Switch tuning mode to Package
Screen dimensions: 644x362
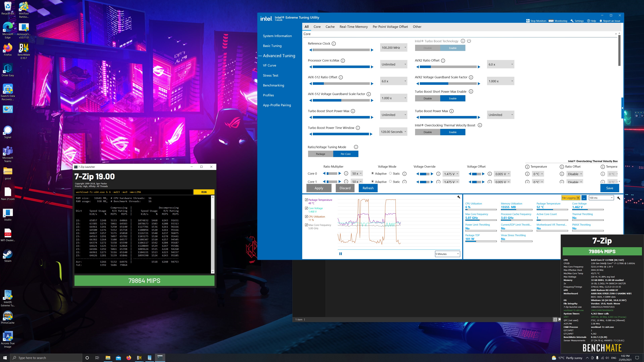click(320, 154)
